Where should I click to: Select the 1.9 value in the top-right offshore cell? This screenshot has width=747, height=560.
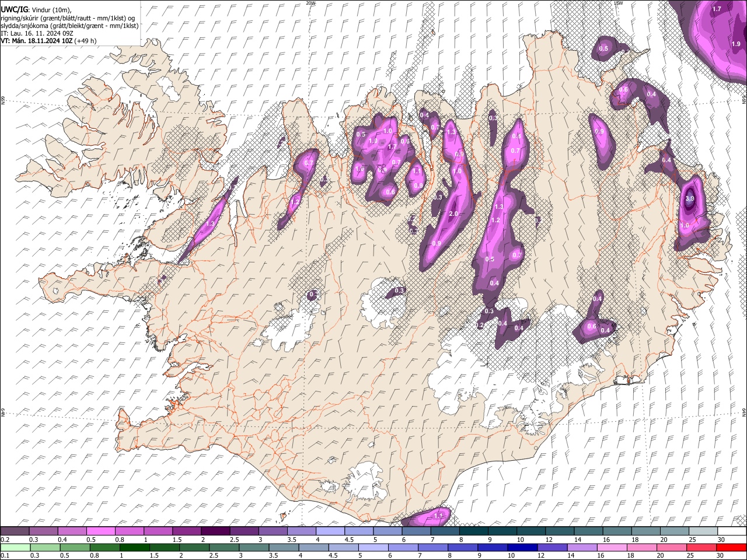click(x=736, y=44)
